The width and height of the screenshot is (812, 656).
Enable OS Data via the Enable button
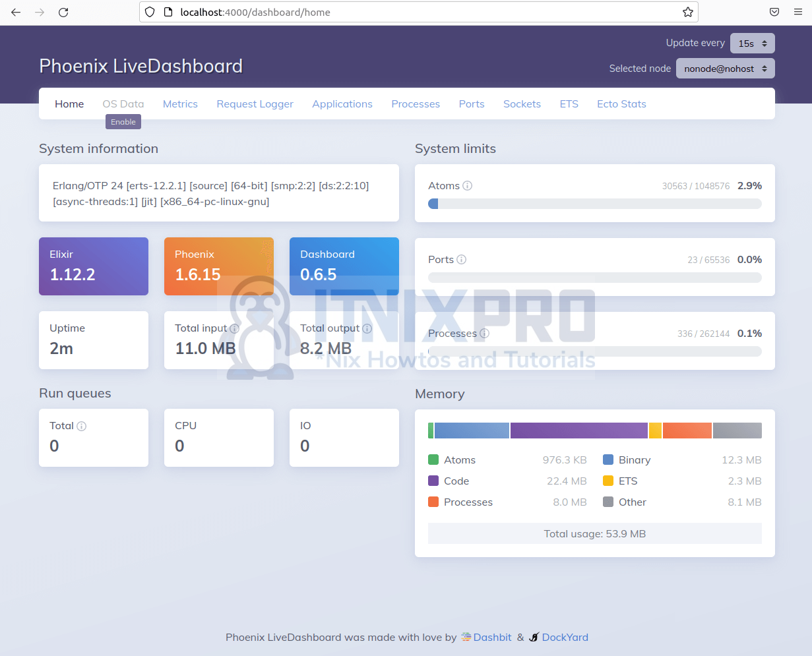tap(123, 122)
